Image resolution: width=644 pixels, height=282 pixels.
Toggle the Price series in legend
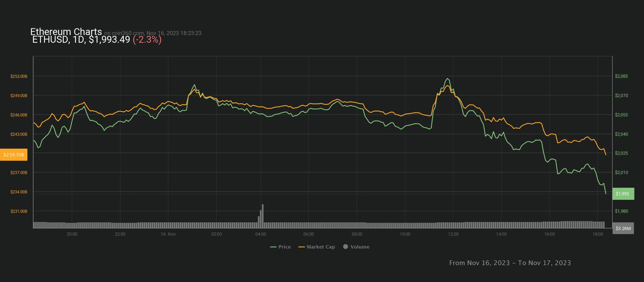click(x=284, y=247)
